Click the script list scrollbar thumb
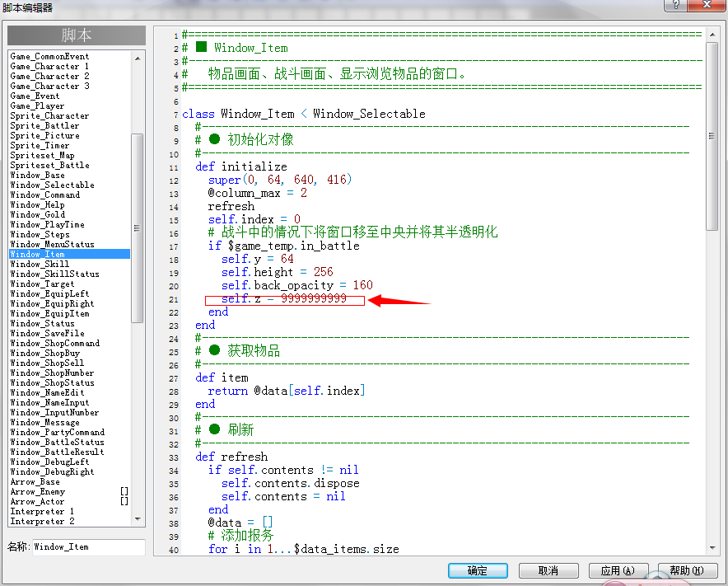Screen dimensions: 728x586 coord(137,227)
